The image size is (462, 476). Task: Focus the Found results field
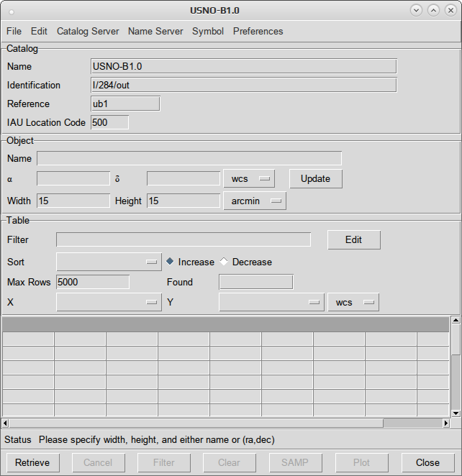point(256,282)
